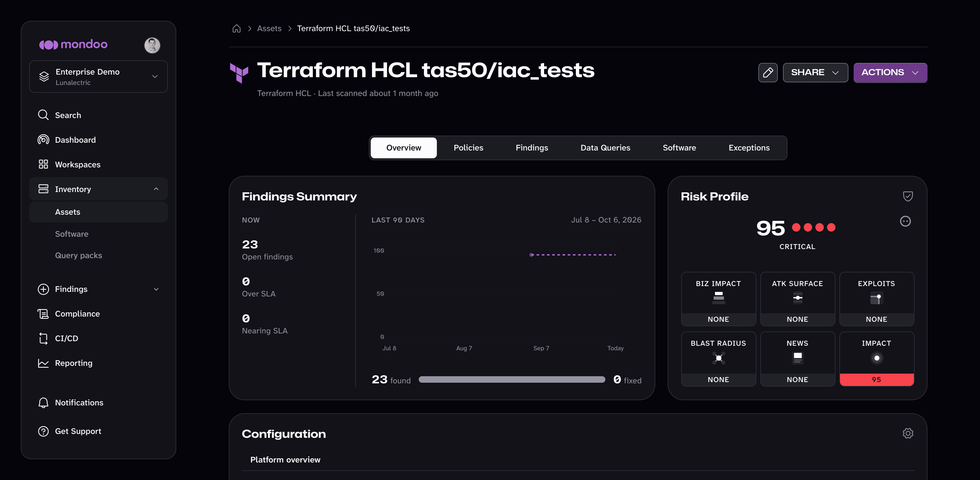Click the ATK SURFACE risk card

click(798, 299)
